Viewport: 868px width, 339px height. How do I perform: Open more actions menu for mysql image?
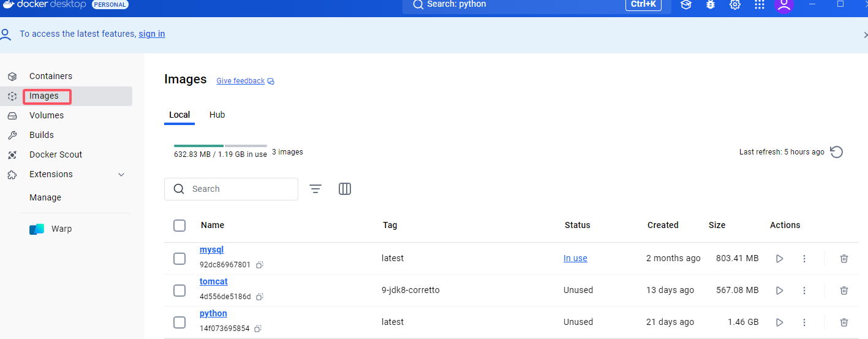coord(804,259)
